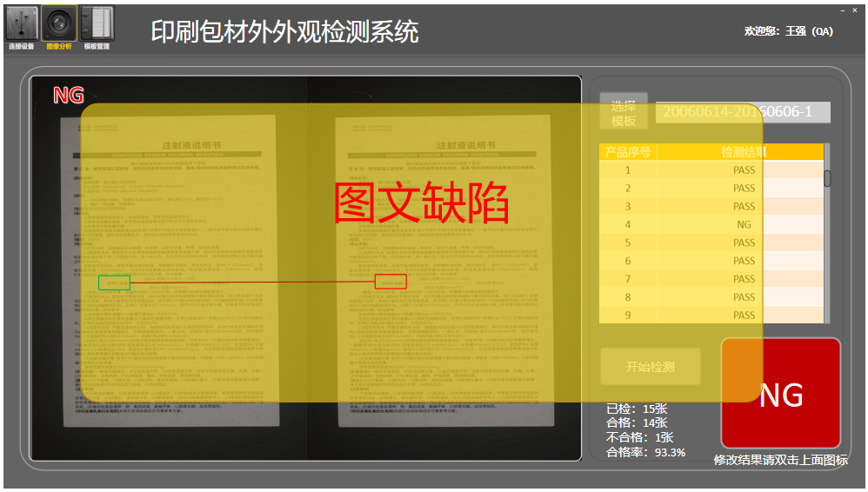Select product row 9 in results table
The width and height of the screenshot is (868, 492).
pyautogui.click(x=711, y=316)
